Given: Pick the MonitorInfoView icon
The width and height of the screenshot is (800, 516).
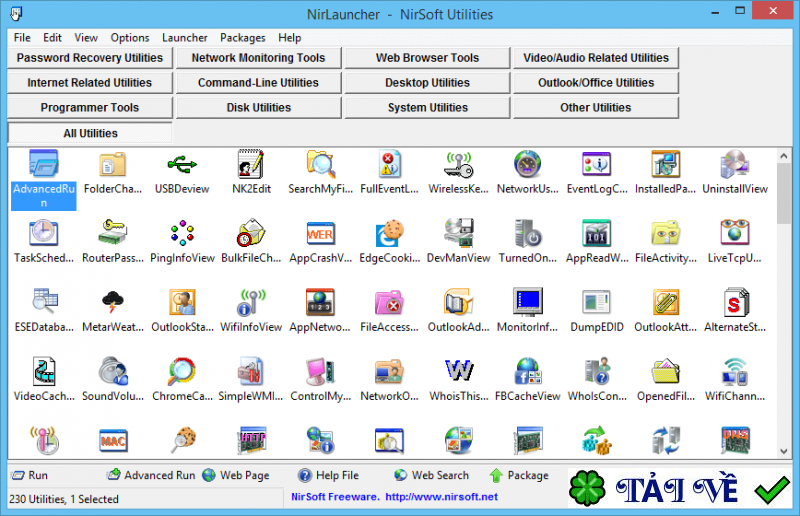Looking at the screenshot, I should (527, 303).
